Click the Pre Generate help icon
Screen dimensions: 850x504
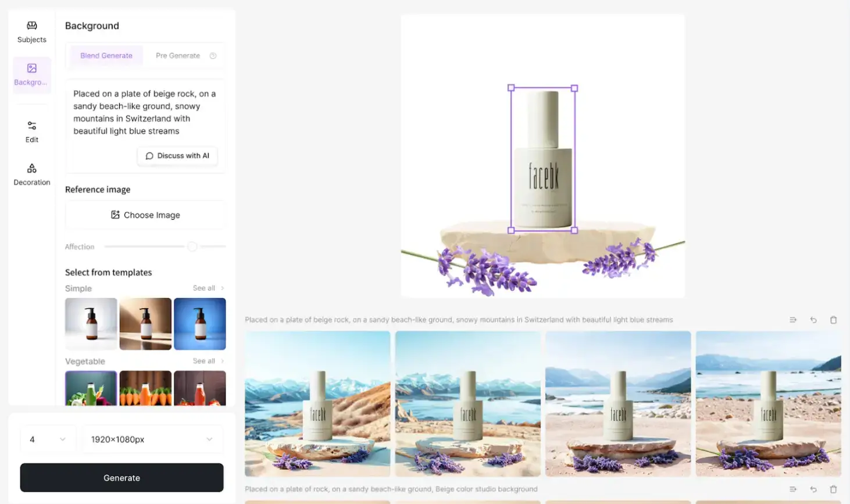click(x=213, y=56)
